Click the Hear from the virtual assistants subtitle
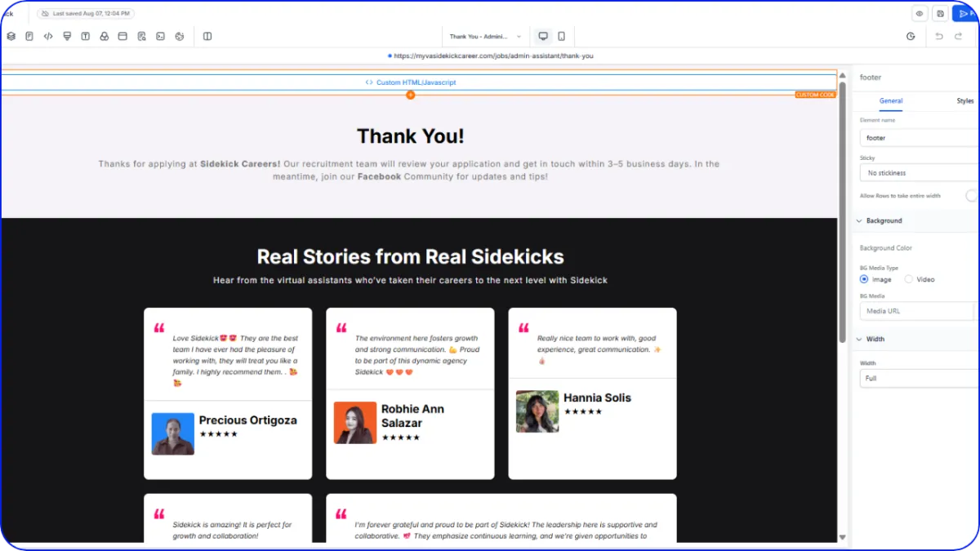The image size is (980, 551). (x=411, y=280)
